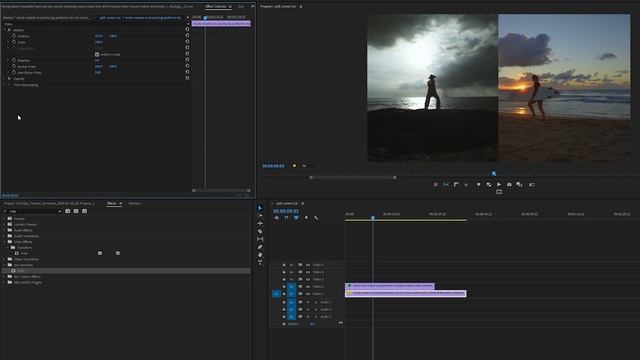
Task: Hide Video 3 track output eye
Action: tap(308, 280)
